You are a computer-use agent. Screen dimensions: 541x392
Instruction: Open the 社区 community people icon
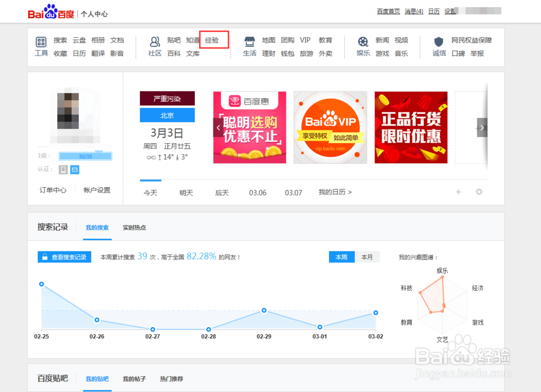pyautogui.click(x=155, y=42)
